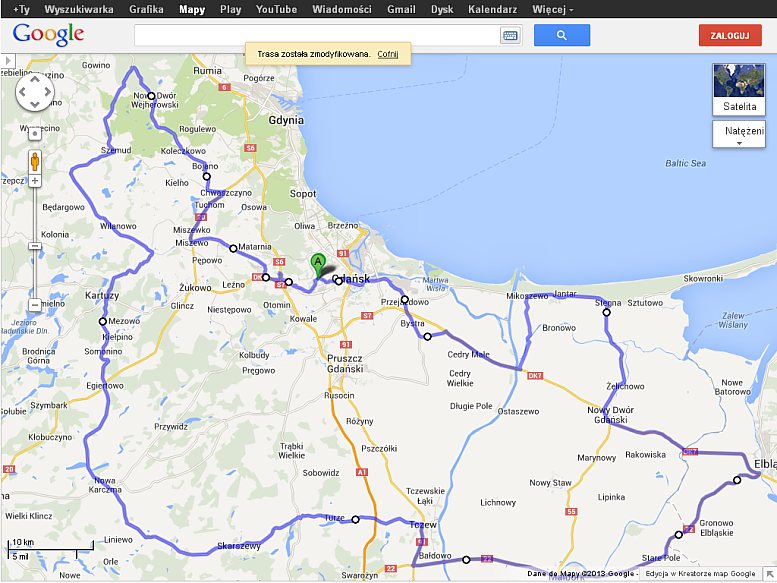Click the Google logo
Viewport: 777px width, 583px height.
[x=48, y=35]
